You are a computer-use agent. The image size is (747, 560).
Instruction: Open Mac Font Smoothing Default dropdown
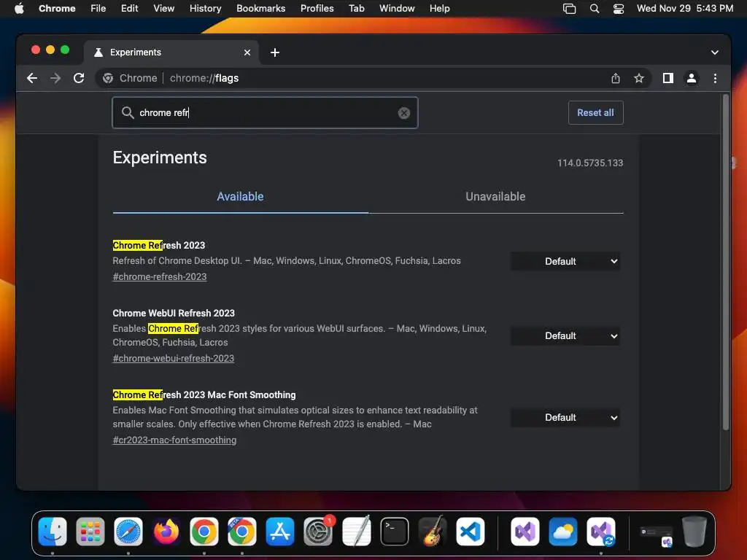(565, 418)
